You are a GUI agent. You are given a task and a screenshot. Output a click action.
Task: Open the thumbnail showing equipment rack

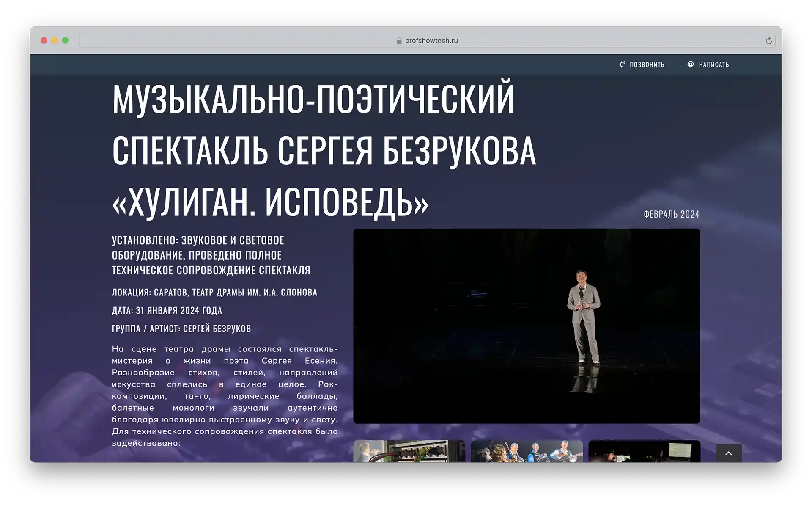click(409, 451)
